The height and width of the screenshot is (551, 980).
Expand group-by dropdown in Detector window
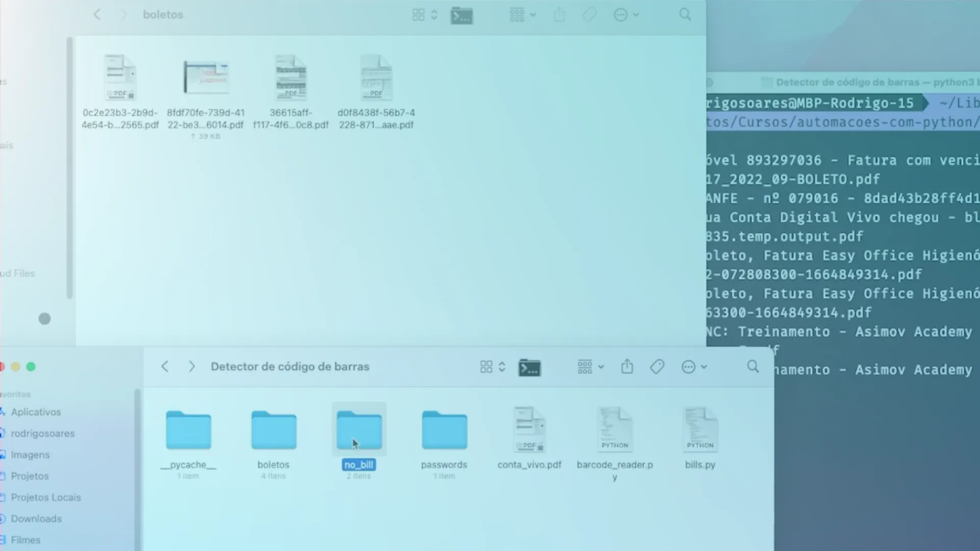point(591,366)
